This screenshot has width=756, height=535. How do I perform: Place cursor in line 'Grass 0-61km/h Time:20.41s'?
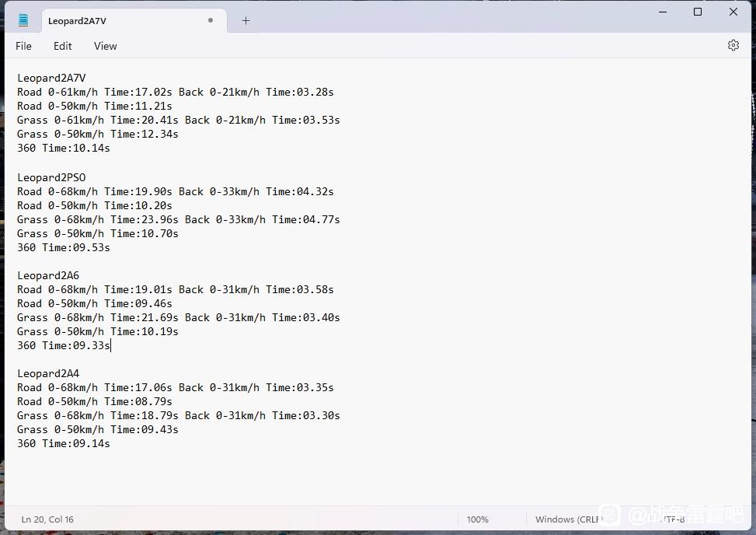click(98, 120)
